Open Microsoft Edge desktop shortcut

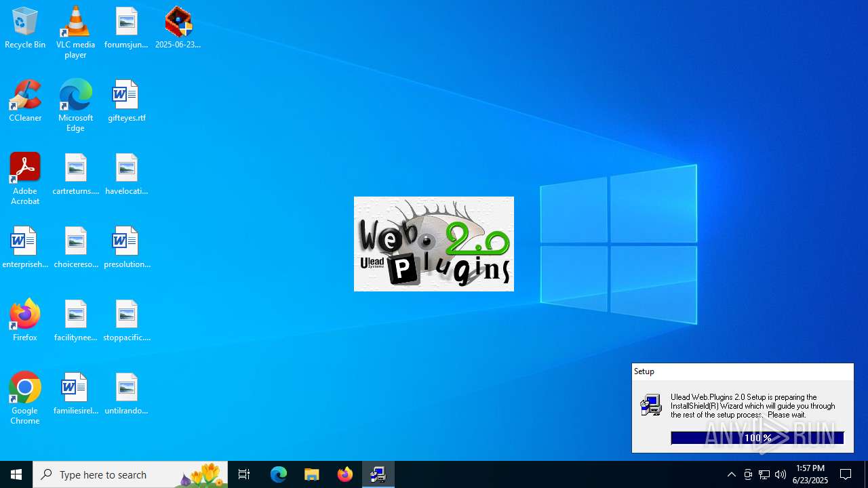coord(75,106)
